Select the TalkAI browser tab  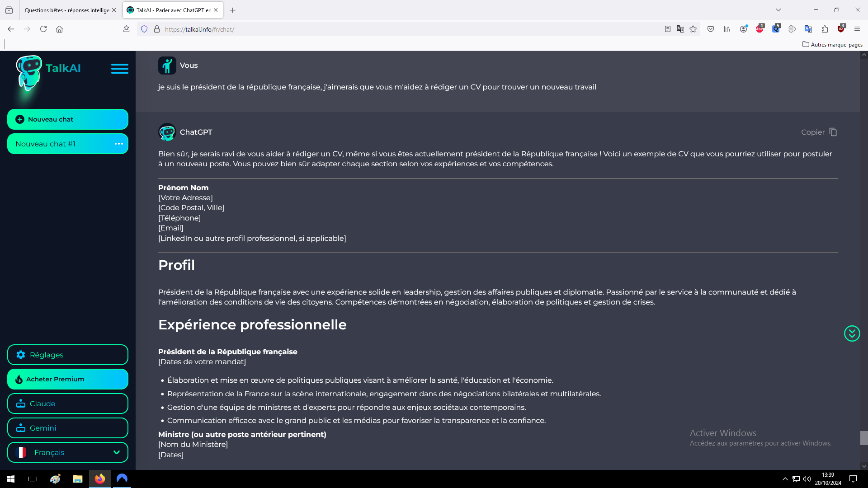click(x=170, y=10)
